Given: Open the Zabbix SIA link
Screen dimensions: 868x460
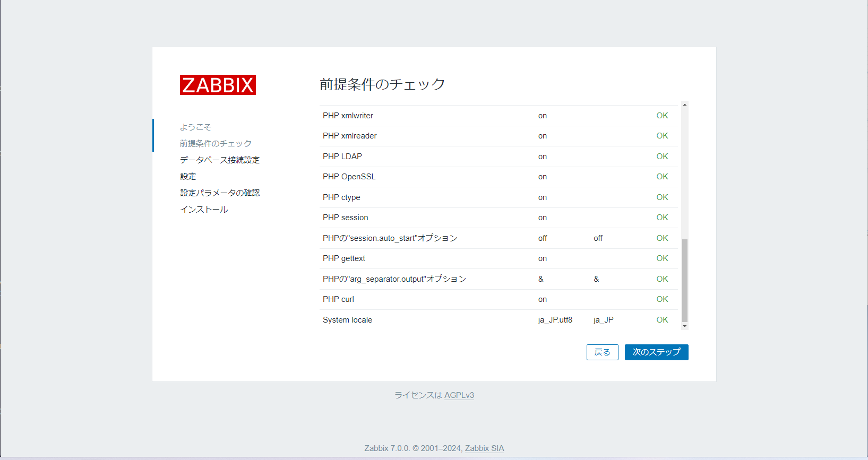Looking at the screenshot, I should [x=484, y=448].
